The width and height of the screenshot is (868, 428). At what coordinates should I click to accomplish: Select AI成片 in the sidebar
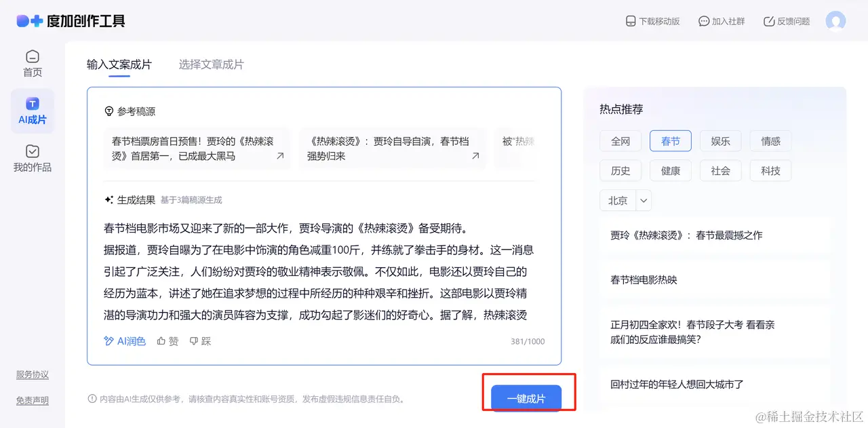[x=33, y=111]
